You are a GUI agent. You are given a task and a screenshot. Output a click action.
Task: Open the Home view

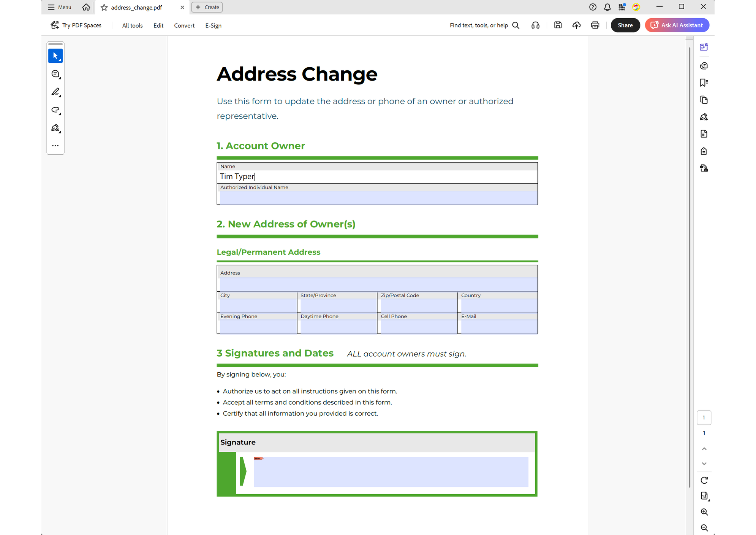86,7
